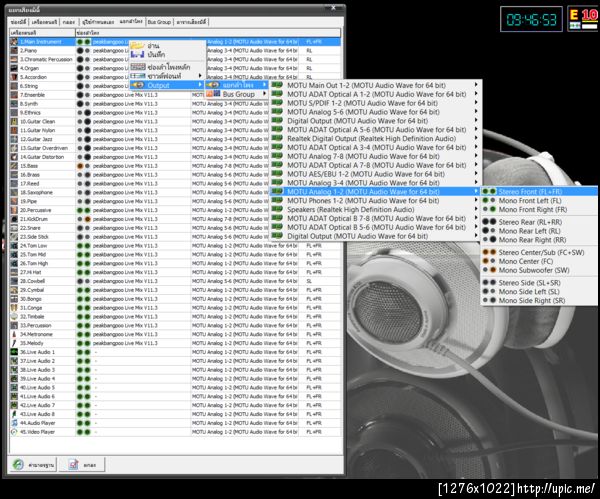Click sound card icon for MOTU ADAT Optical A 7-8
Viewport: 600px width, 499px height.
coord(277,165)
